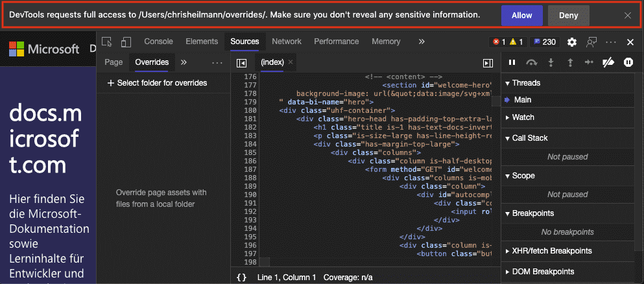Click the step over function icon

[x=531, y=63]
